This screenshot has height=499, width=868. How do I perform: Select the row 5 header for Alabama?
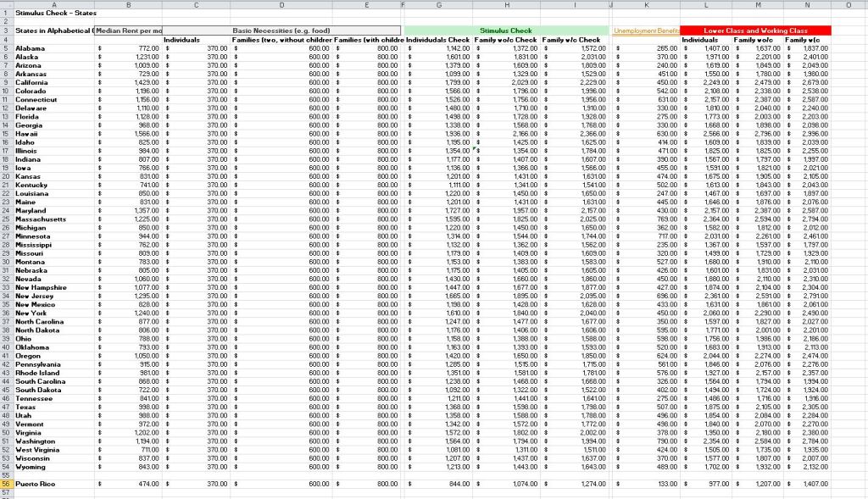pyautogui.click(x=5, y=48)
